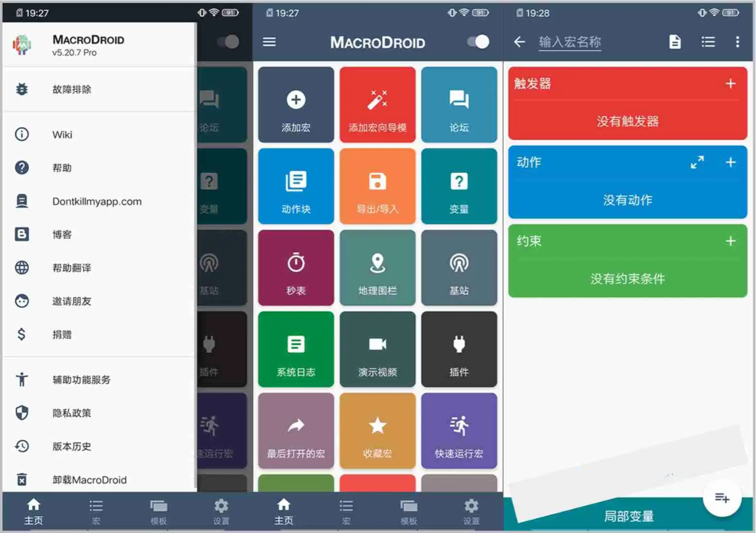Image resolution: width=756 pixels, height=533 pixels.
Task: Toggle MacroDroid master switch on middle screen
Action: 478,42
